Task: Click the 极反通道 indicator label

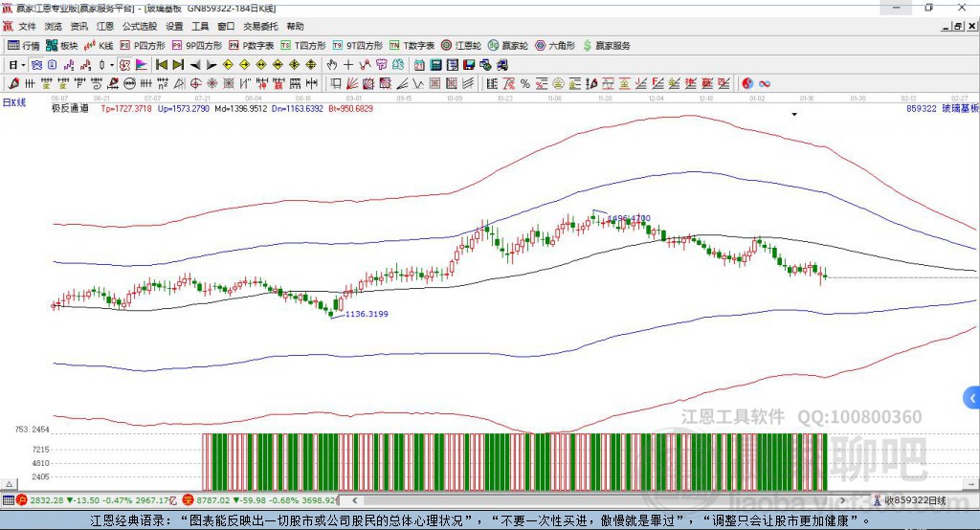Action: click(x=70, y=109)
